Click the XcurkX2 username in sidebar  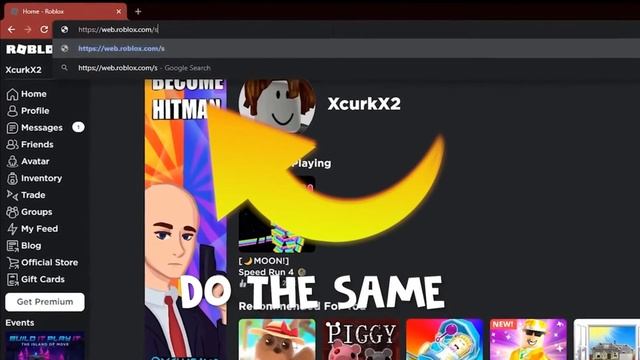click(x=24, y=70)
